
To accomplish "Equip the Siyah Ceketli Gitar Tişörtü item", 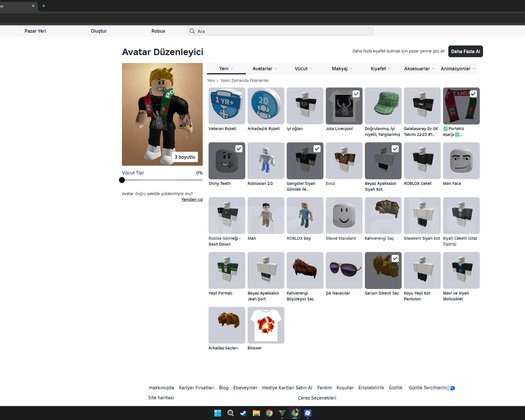I will pyautogui.click(x=461, y=215).
